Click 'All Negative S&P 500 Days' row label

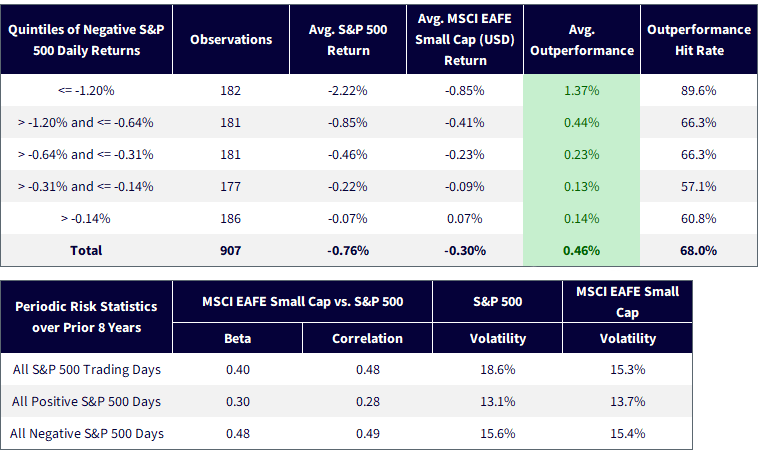click(86, 434)
